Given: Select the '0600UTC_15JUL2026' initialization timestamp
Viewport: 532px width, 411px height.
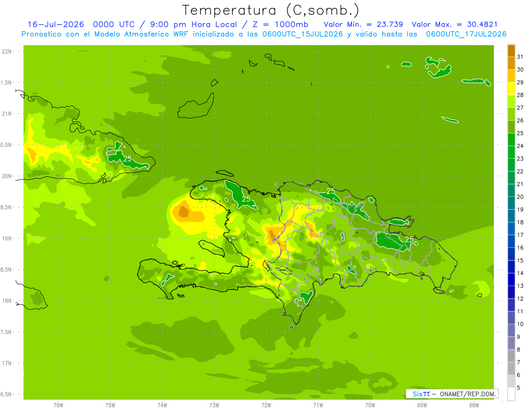Looking at the screenshot, I should (x=302, y=34).
